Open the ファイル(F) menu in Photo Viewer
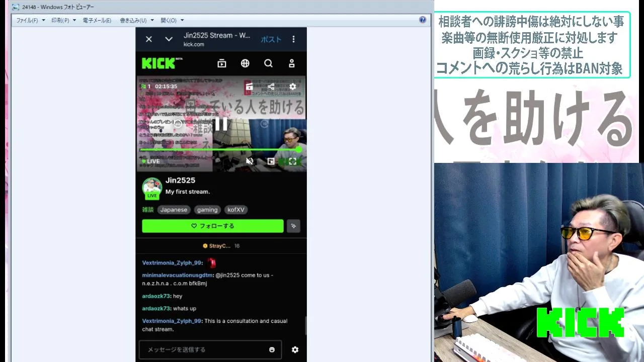 (30, 21)
